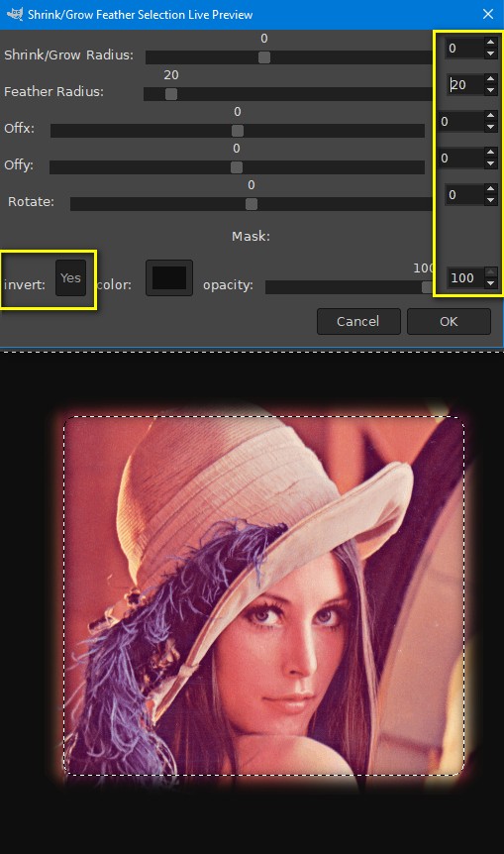
Task: Click the Feather Radius number field
Action: point(465,84)
